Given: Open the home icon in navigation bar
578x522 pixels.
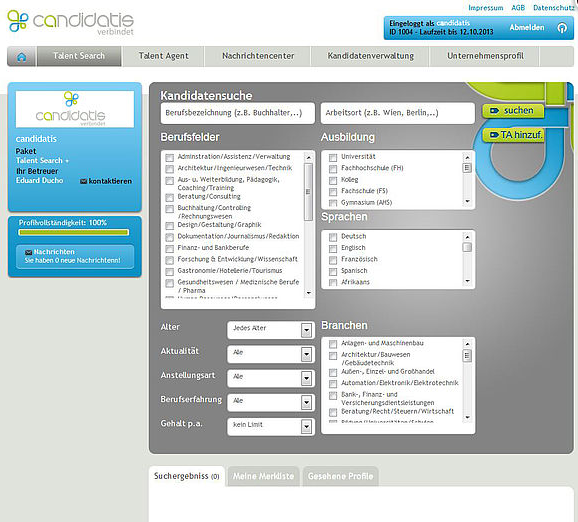Looking at the screenshot, I should point(21,57).
